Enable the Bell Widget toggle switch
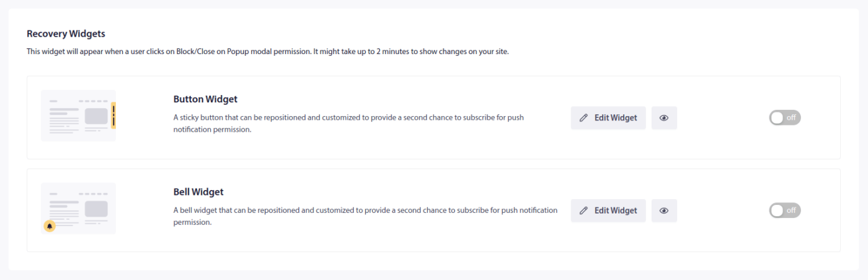The width and height of the screenshot is (868, 280). (785, 210)
